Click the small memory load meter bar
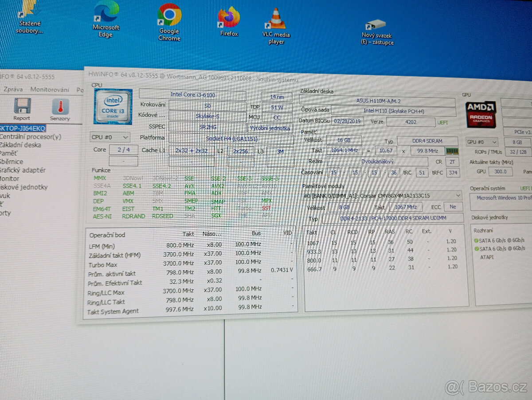The image size is (532, 400). click(x=453, y=151)
